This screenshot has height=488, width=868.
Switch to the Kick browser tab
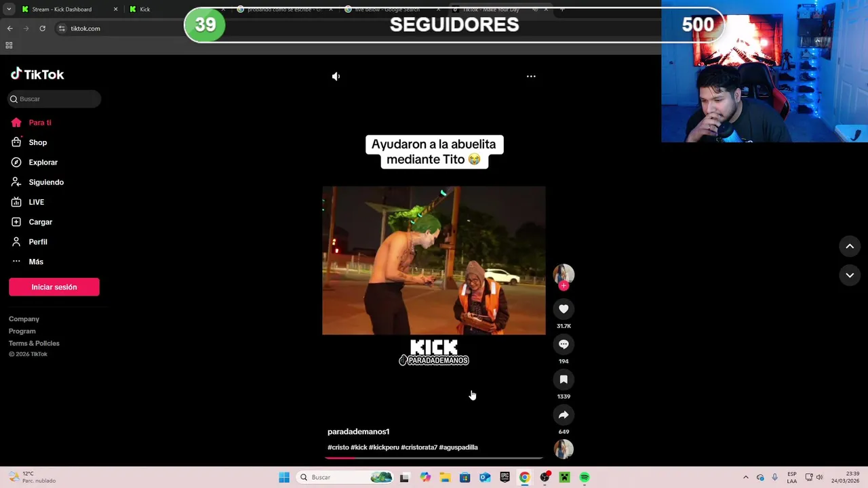tap(144, 9)
